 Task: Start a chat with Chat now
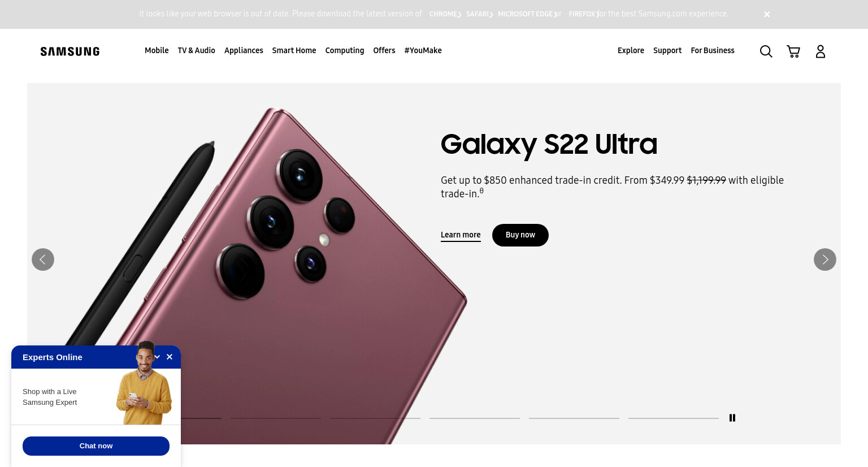(96, 446)
